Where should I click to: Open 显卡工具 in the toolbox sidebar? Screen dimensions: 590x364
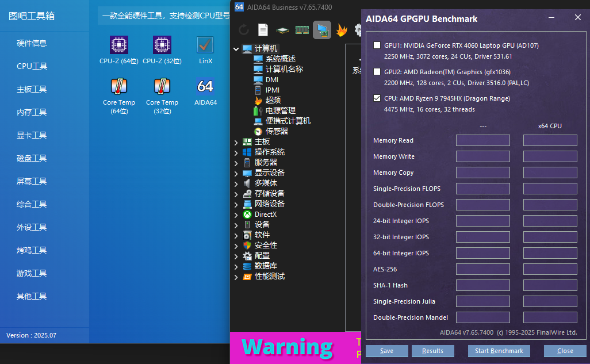click(x=32, y=135)
